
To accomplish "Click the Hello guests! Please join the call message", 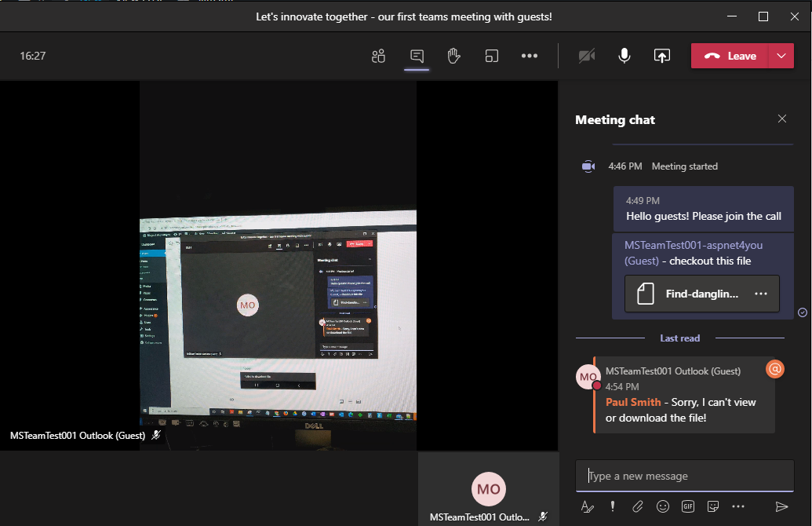I will click(x=703, y=209).
